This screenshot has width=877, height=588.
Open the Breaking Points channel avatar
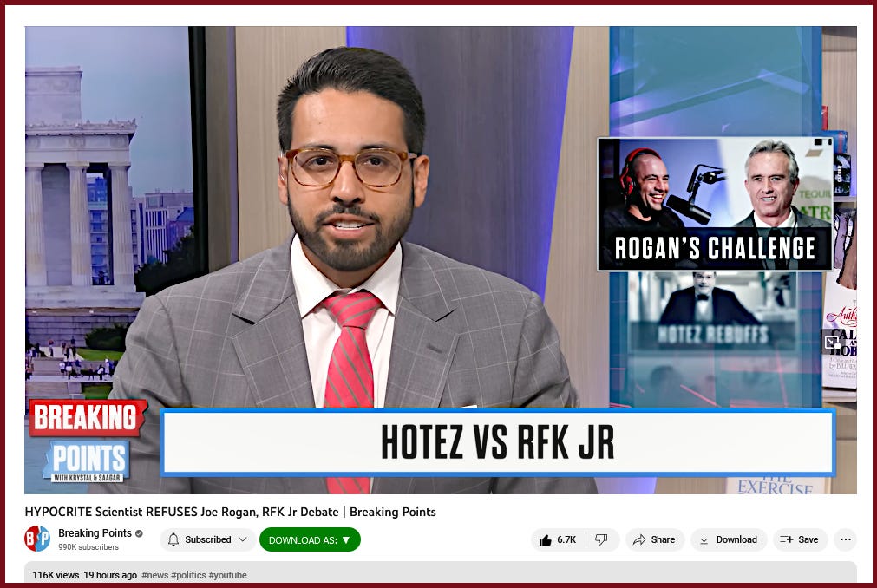click(x=37, y=539)
